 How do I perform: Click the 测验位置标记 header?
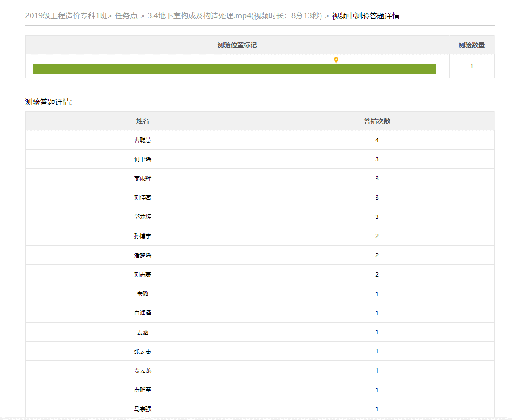(237, 45)
